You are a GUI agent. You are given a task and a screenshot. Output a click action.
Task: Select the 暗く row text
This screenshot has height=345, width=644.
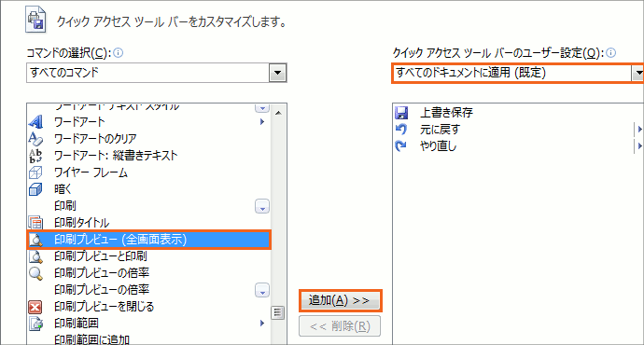63,189
